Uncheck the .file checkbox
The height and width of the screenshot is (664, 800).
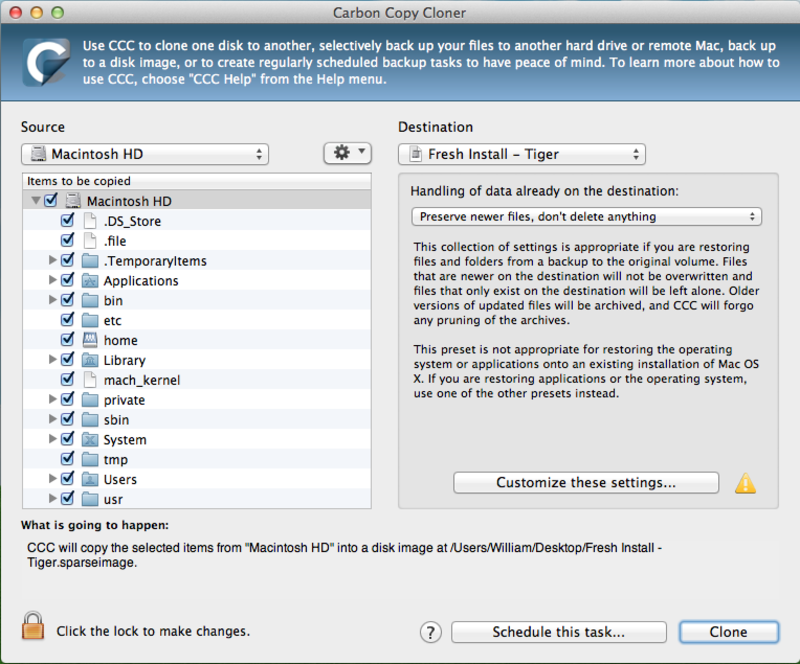tap(67, 240)
